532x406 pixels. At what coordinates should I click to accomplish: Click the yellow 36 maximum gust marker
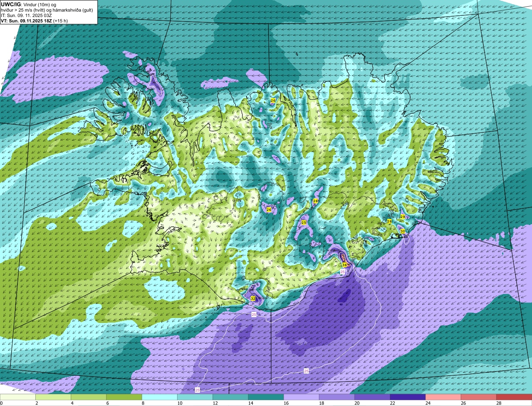(345, 265)
